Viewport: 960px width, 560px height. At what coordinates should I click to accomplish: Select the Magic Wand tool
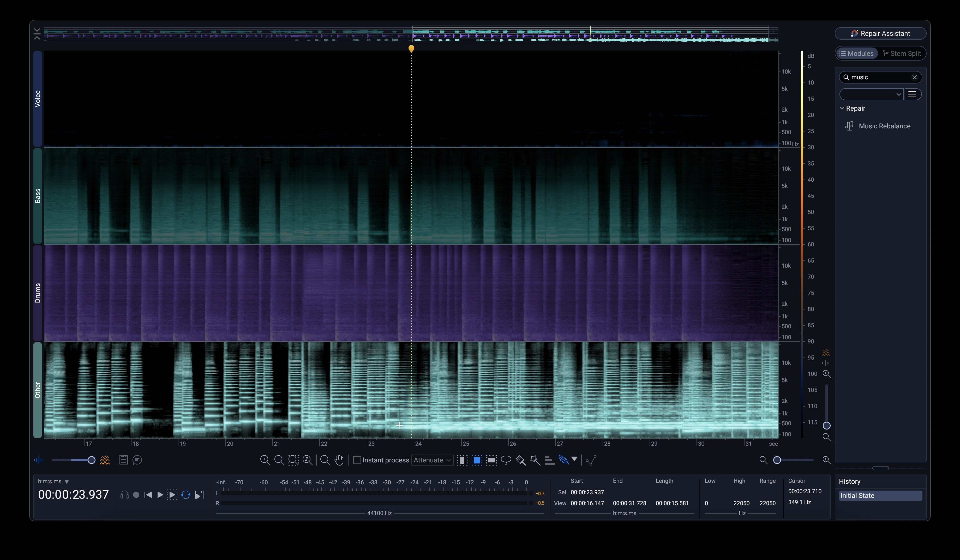(535, 460)
